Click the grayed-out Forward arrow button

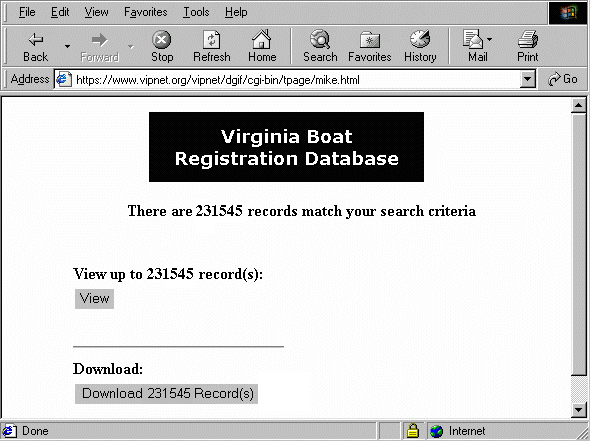coord(100,46)
